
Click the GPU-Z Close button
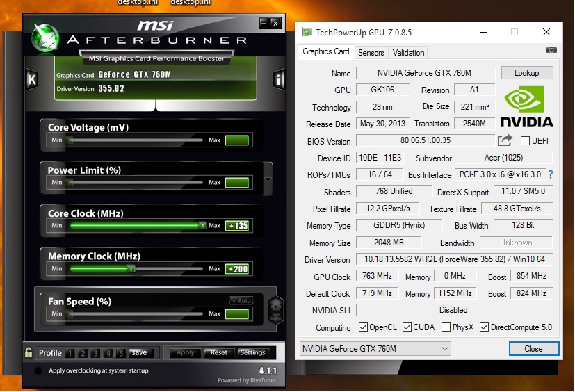(533, 349)
